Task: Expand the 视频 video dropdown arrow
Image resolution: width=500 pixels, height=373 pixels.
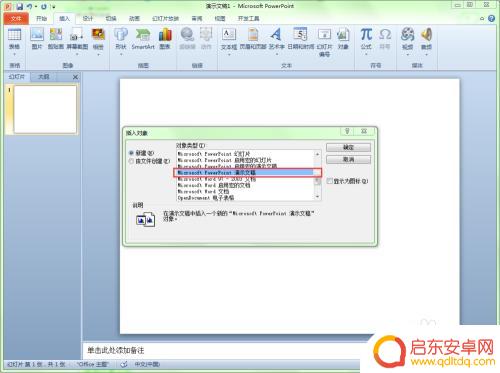Action: click(x=407, y=54)
